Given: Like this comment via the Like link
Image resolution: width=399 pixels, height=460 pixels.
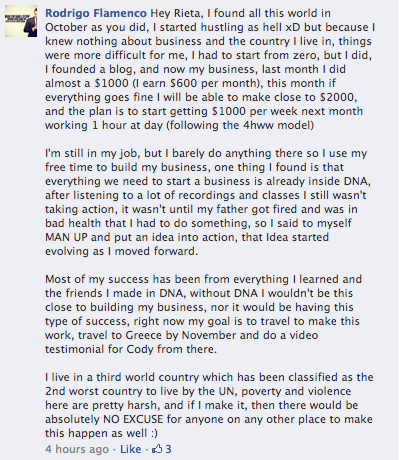Looking at the screenshot, I should [131, 449].
